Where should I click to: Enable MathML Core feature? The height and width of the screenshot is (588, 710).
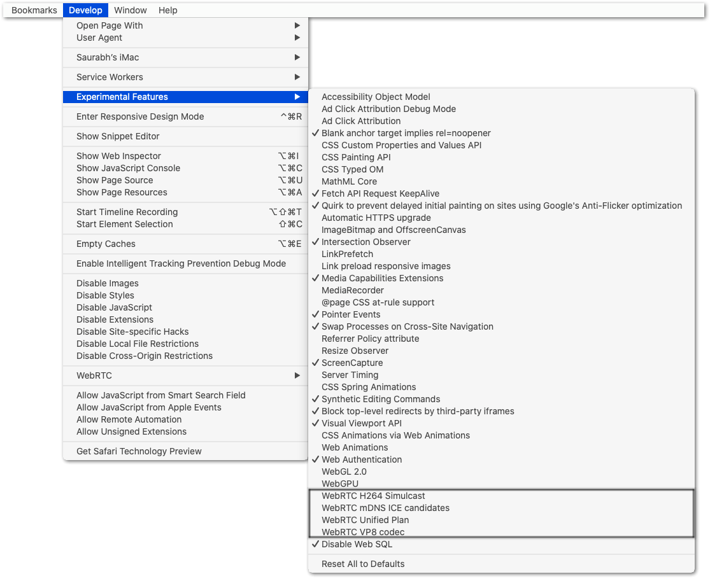click(x=501, y=181)
